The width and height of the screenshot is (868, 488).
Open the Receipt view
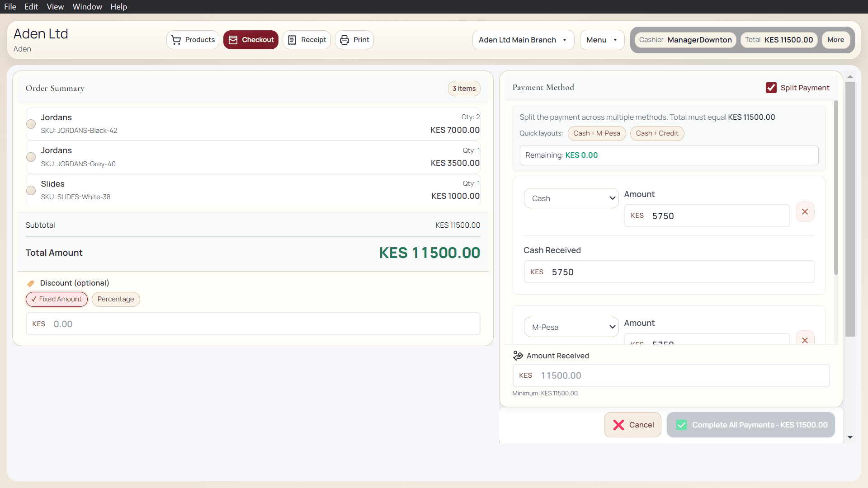307,40
